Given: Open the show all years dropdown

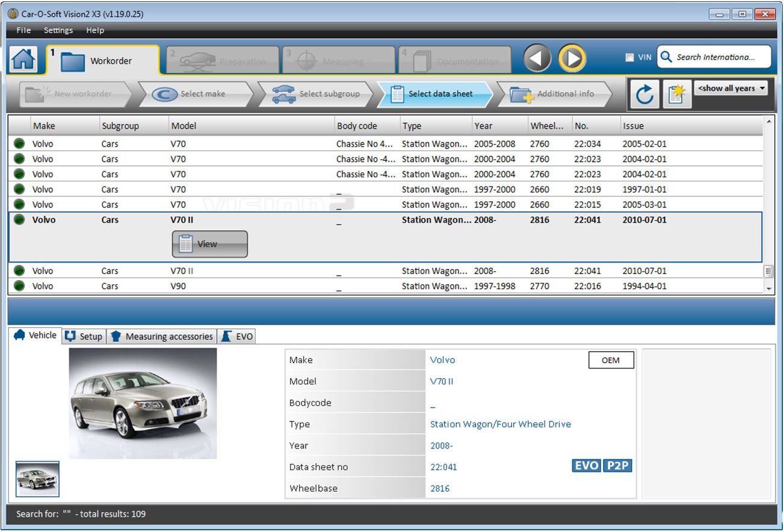Looking at the screenshot, I should click(732, 88).
